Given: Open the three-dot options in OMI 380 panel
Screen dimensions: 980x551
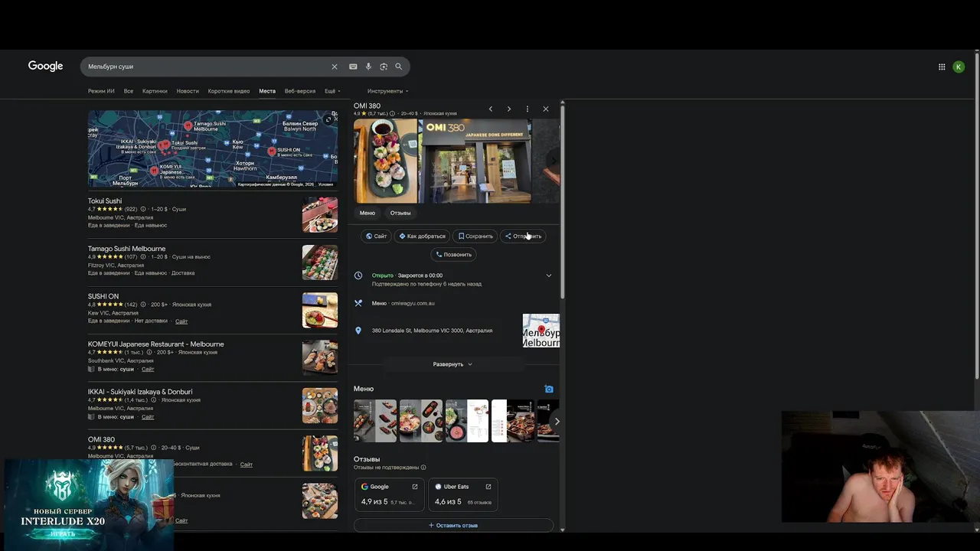Looking at the screenshot, I should pyautogui.click(x=528, y=109).
